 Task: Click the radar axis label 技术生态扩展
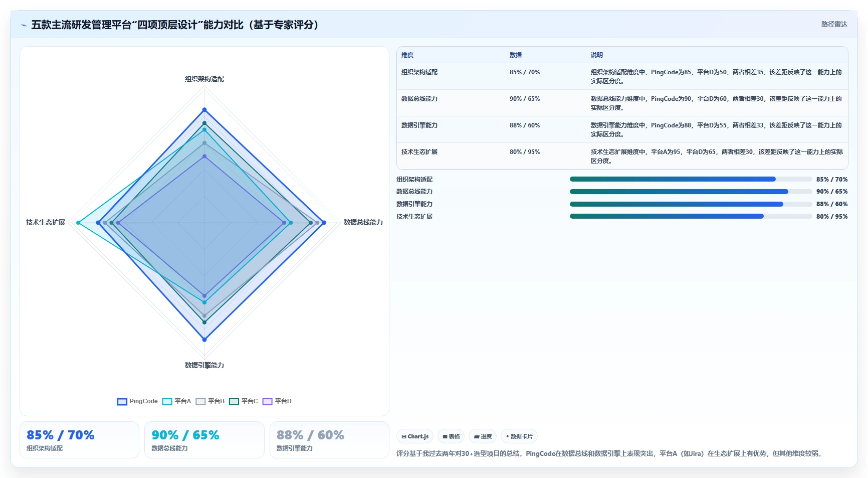(46, 223)
